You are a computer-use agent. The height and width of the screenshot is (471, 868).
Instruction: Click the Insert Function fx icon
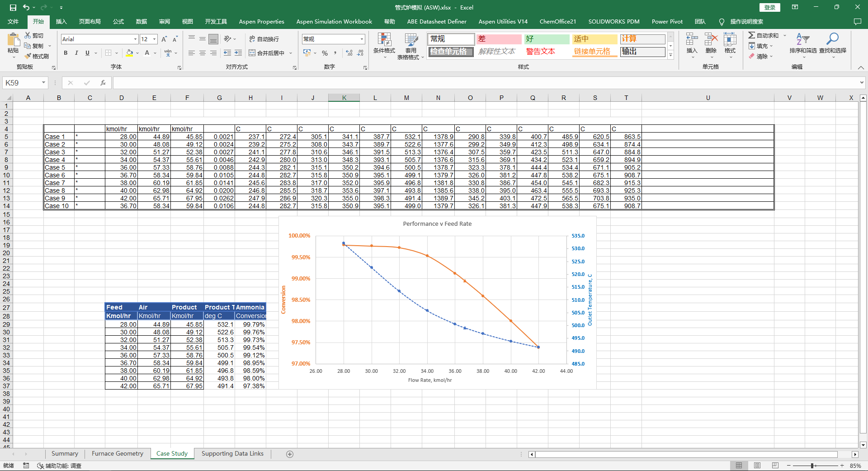pos(103,83)
